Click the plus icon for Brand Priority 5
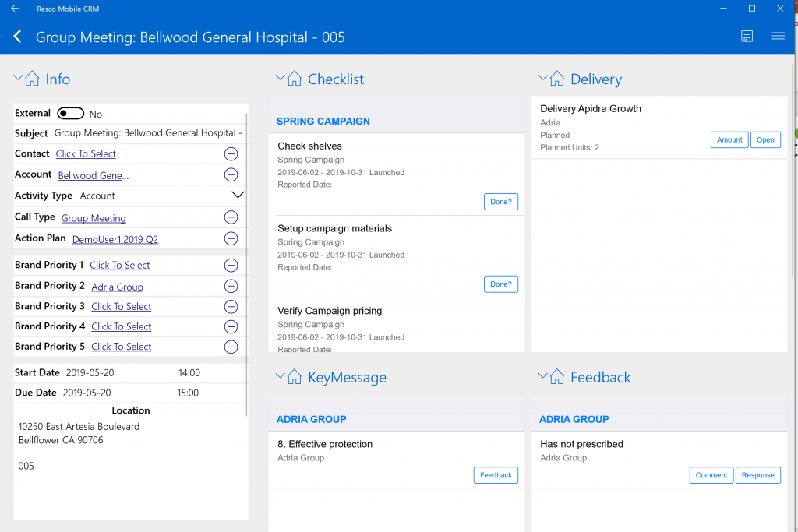The width and height of the screenshot is (798, 532). click(231, 347)
